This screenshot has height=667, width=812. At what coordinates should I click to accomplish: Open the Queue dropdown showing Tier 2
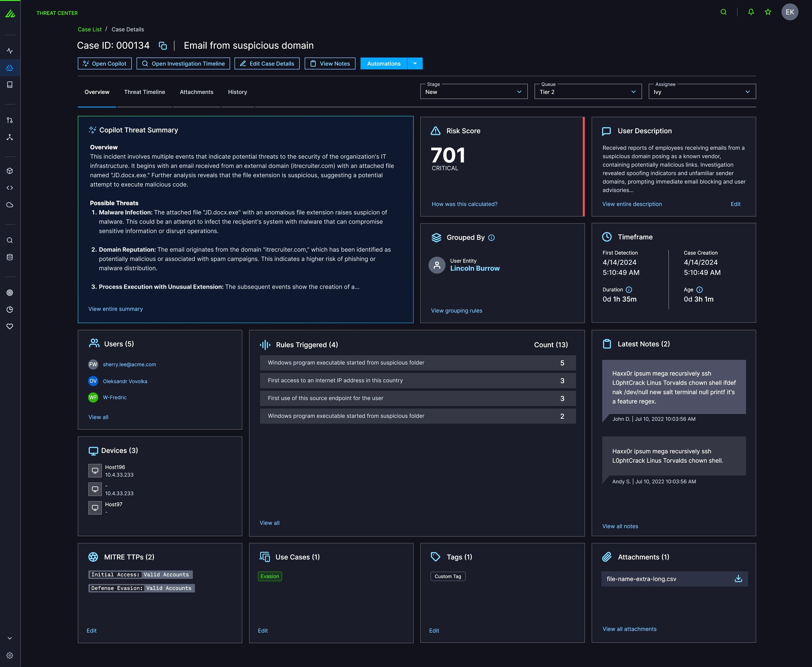[588, 92]
